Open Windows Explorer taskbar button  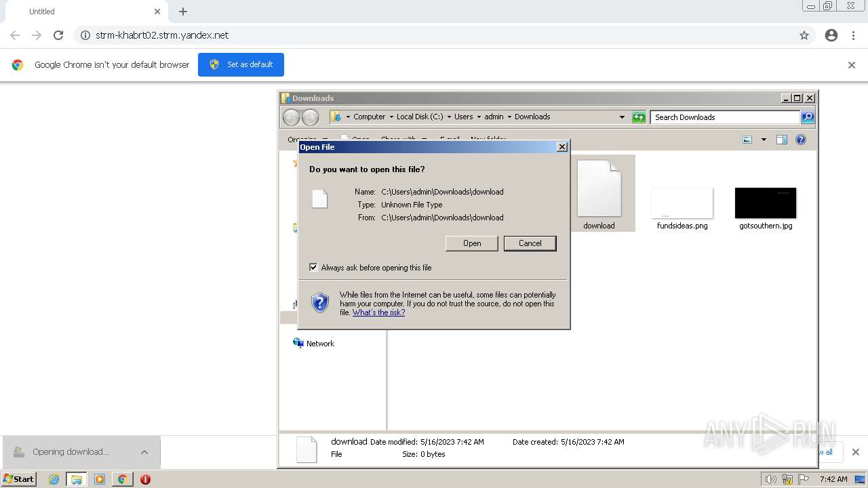[x=77, y=479]
